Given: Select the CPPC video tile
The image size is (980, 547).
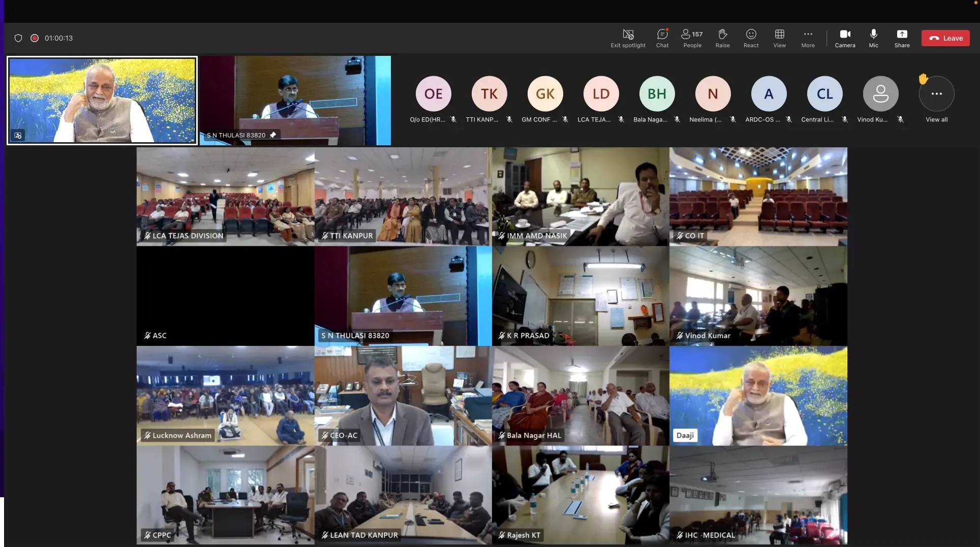Looking at the screenshot, I should coord(225,495).
